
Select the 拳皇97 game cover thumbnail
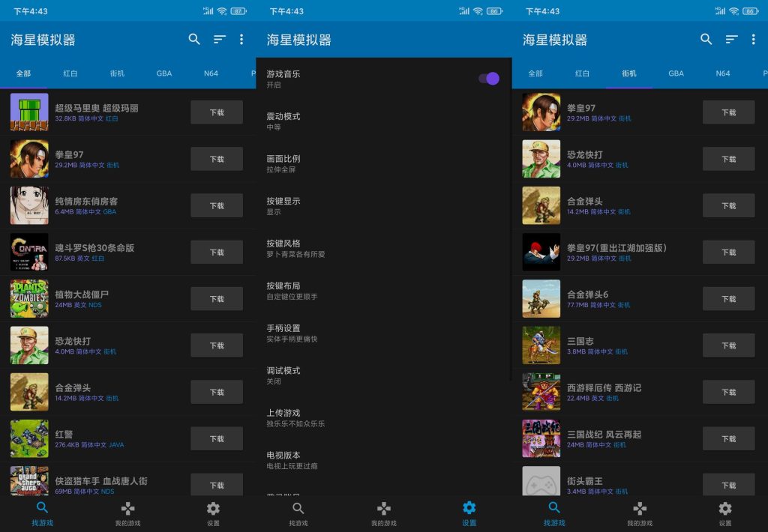point(28,158)
